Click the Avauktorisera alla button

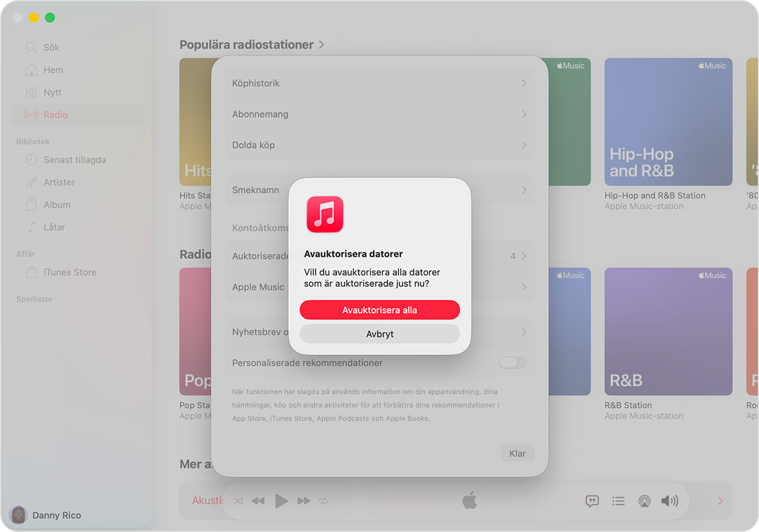[379, 309]
